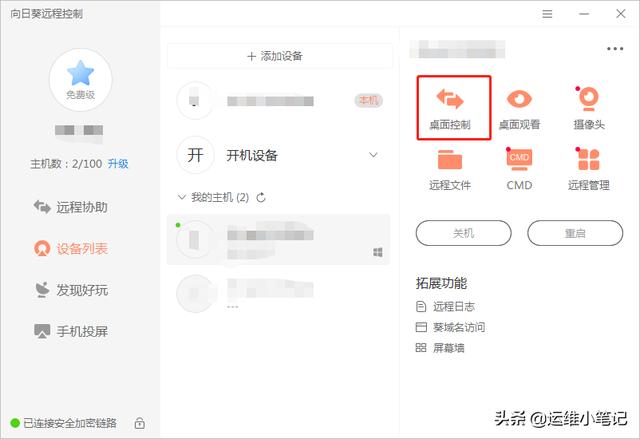Click the Windows logo on online host

click(378, 252)
